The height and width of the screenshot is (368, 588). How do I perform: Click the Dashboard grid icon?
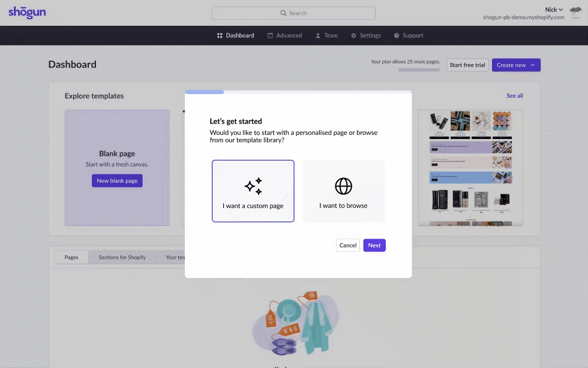tap(220, 36)
